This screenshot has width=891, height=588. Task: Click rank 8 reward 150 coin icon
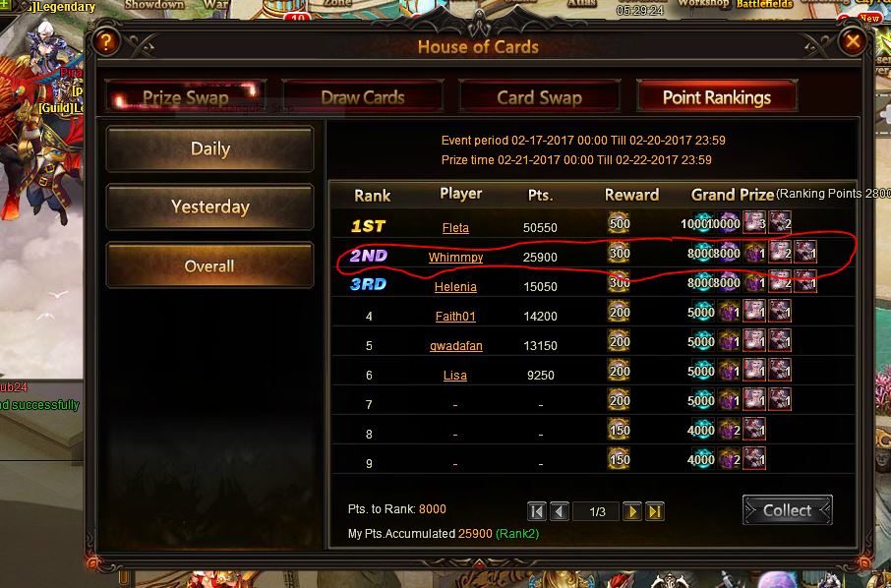click(619, 430)
